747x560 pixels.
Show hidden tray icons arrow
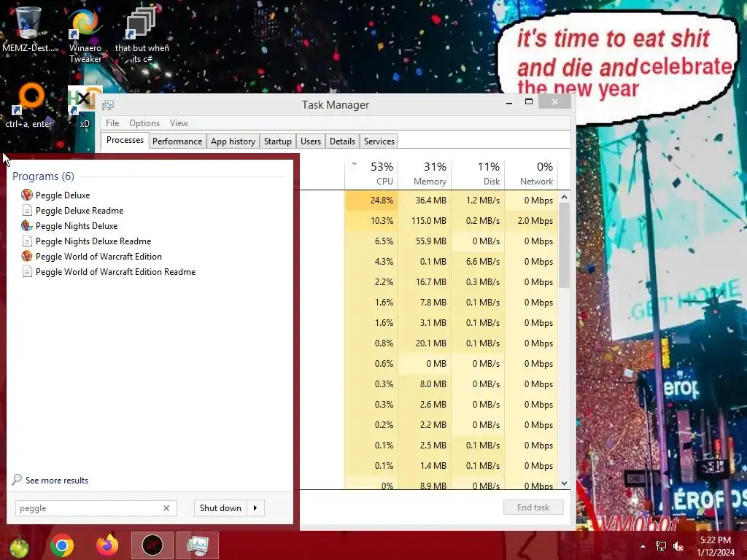coord(643,546)
